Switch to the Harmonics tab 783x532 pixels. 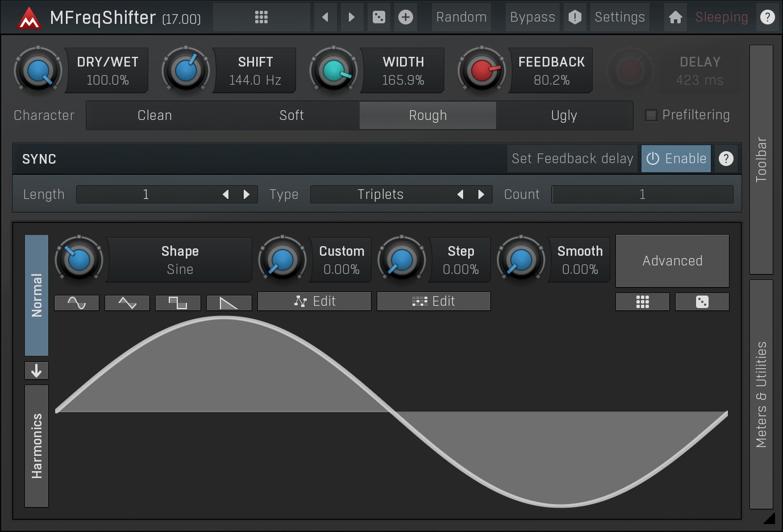point(37,446)
